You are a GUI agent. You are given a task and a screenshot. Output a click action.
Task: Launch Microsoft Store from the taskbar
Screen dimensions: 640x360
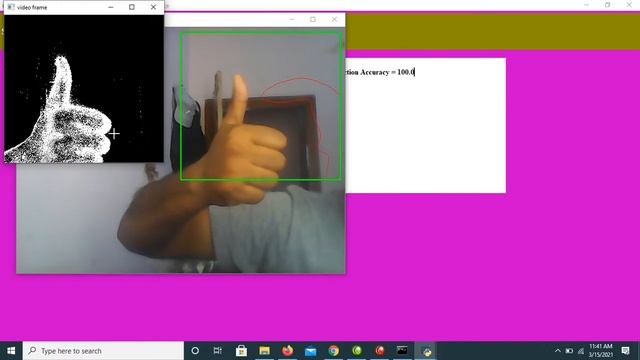(241, 351)
